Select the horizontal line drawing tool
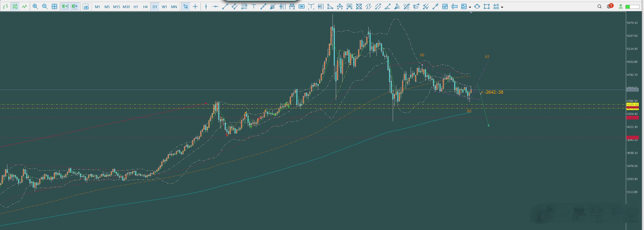Viewport: 644px width, 230px height. pos(215,7)
